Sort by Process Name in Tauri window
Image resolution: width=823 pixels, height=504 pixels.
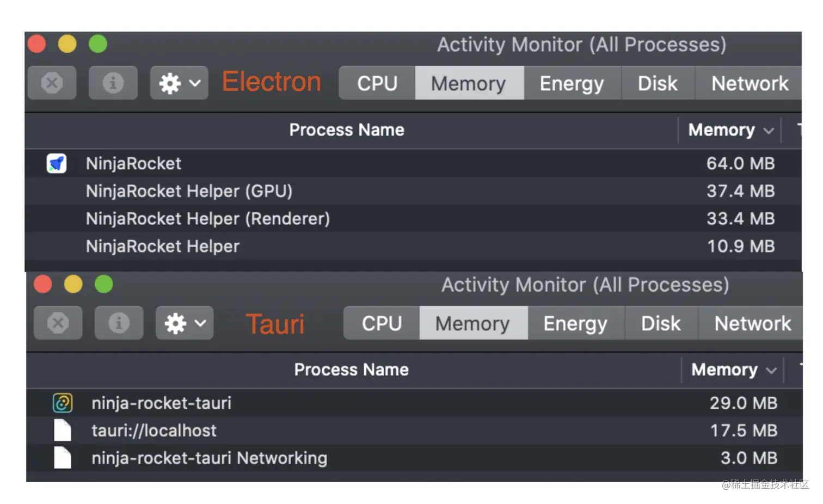click(351, 370)
